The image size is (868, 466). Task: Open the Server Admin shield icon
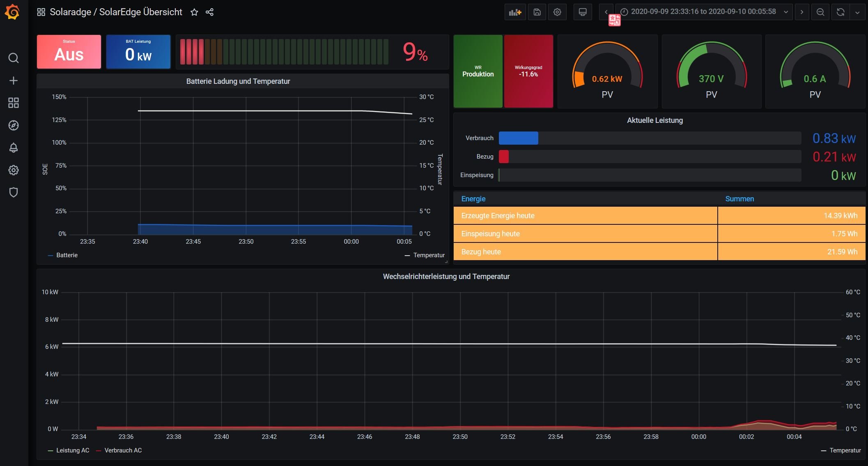(x=14, y=192)
